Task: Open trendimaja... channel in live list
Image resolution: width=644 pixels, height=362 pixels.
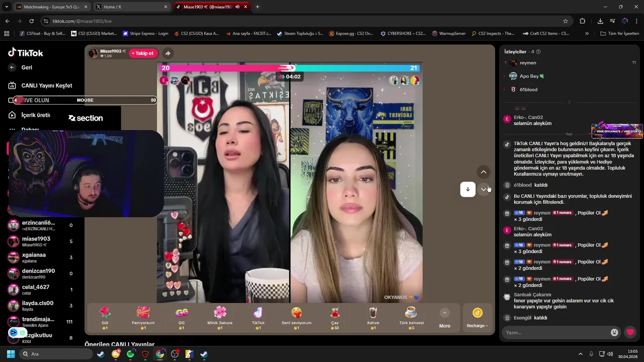Action: point(40,322)
